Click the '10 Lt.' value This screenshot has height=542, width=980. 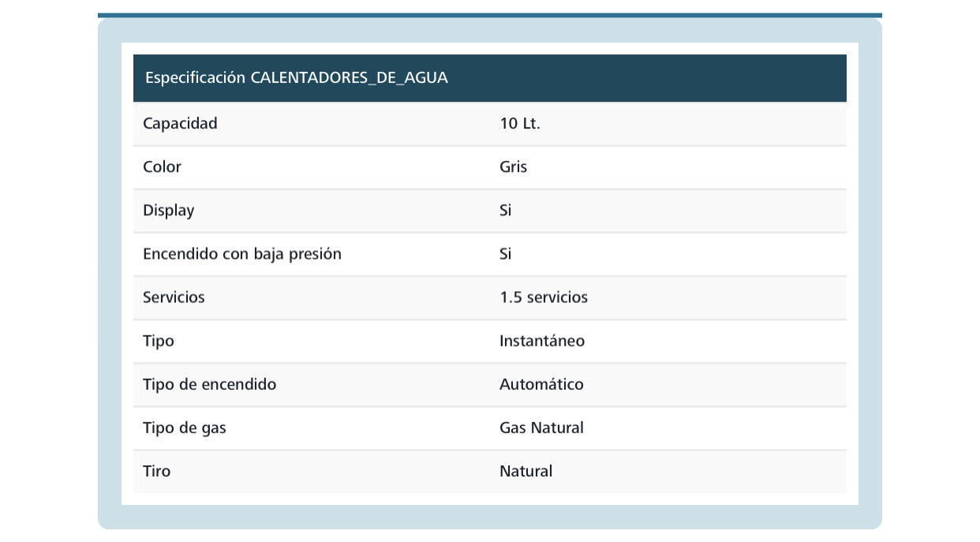point(520,123)
